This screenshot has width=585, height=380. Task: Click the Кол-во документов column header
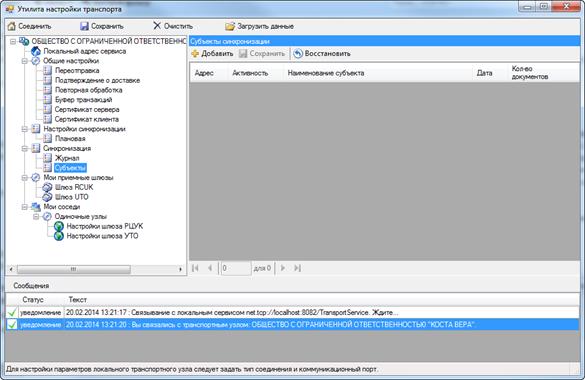pyautogui.click(x=543, y=73)
